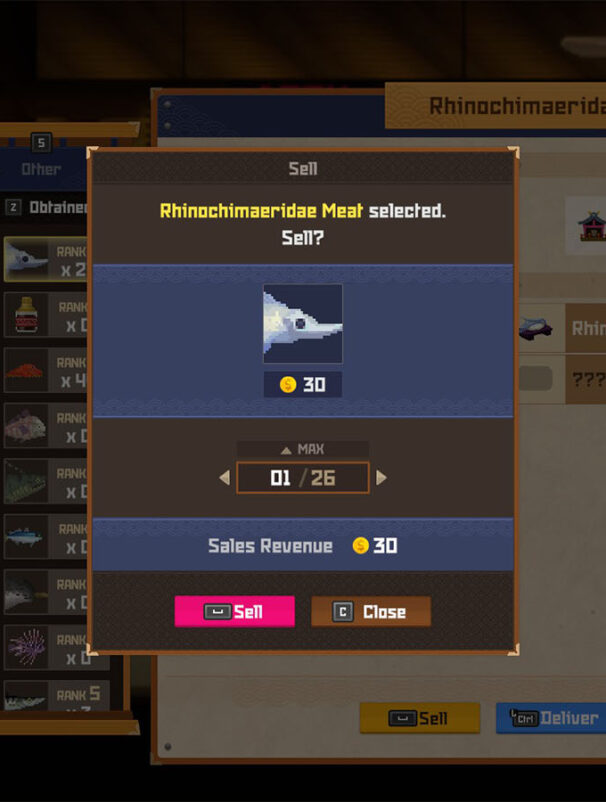The height and width of the screenshot is (802, 606).
Task: Set sell quantity to MAX
Action: [303, 449]
